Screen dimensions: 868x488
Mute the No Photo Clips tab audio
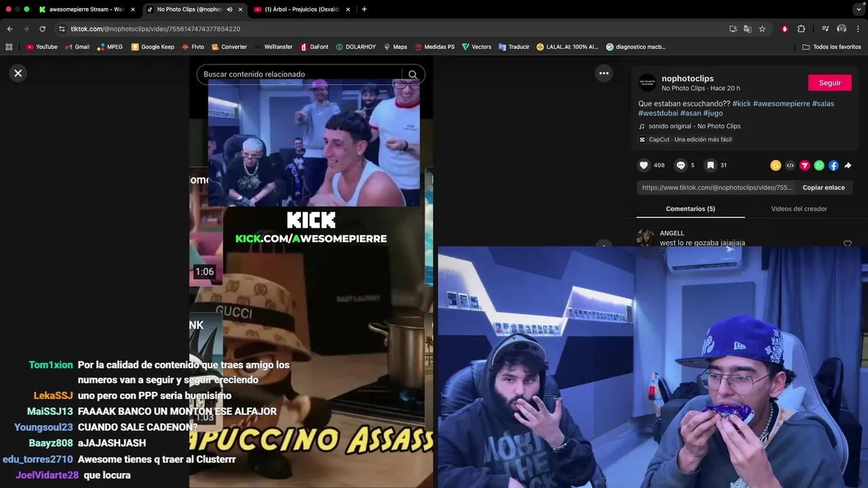229,9
